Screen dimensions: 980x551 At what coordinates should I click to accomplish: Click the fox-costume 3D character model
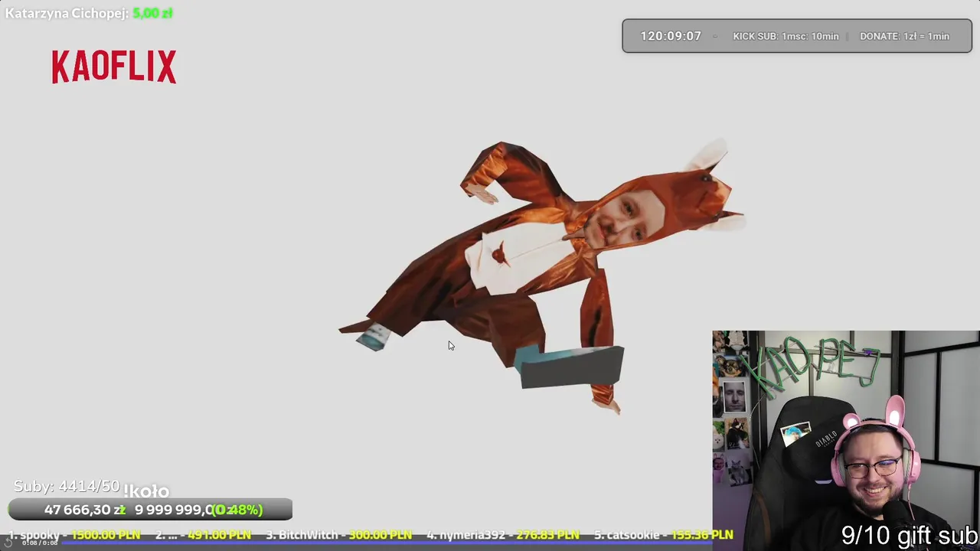(x=542, y=277)
